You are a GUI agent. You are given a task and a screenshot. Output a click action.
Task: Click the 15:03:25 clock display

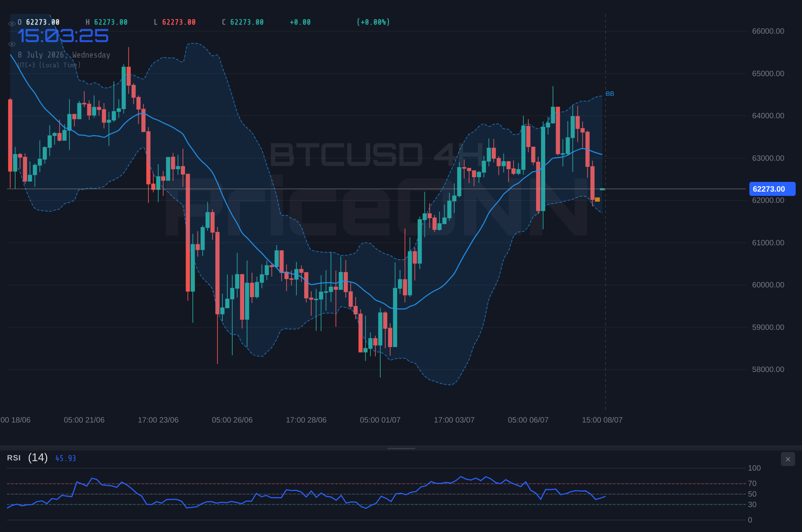tap(63, 36)
